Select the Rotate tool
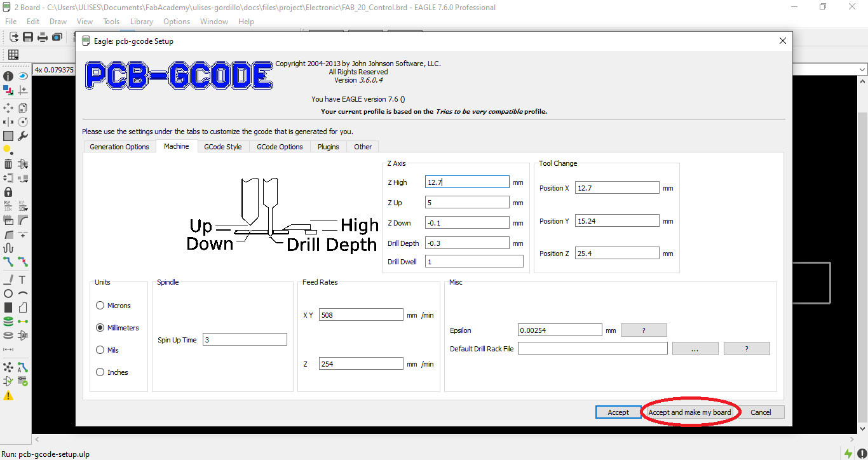Image resolution: width=868 pixels, height=460 pixels. (x=23, y=122)
